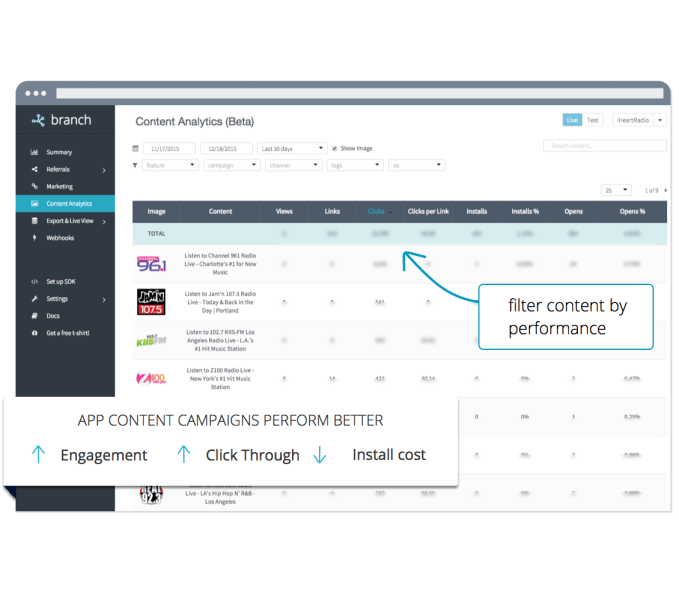Expand the Referrals submenu chevron

[x=104, y=170]
